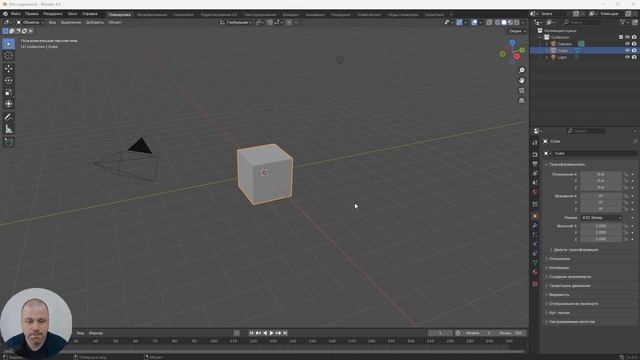Collapse the Transform panel

[567, 164]
